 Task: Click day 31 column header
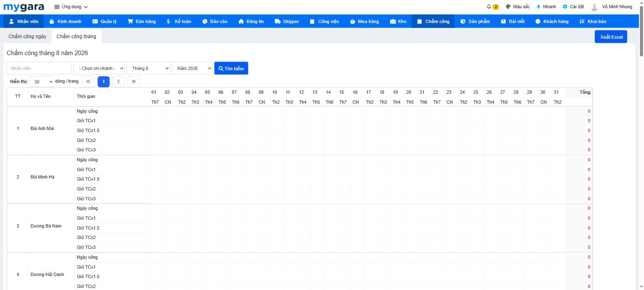556,93
